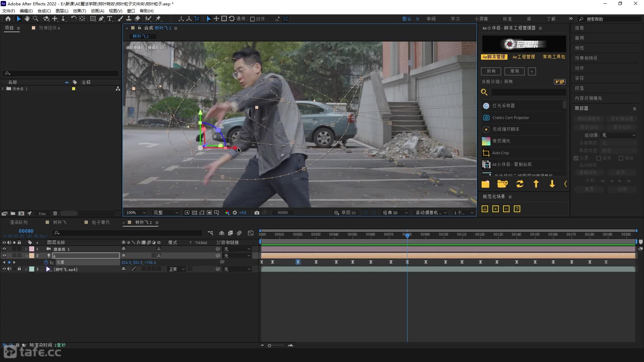Image resolution: width=644 pixels, height=362 pixels.
Task: Toggle the position stopwatch for 位置
Action: pos(46,262)
